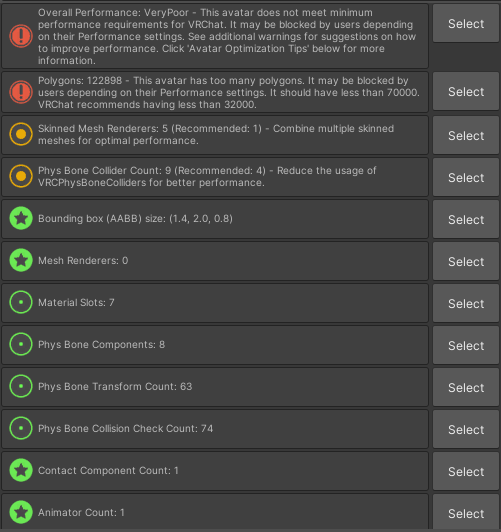Click the green star icon for Bounding box
The image size is (501, 532).
coord(21,218)
